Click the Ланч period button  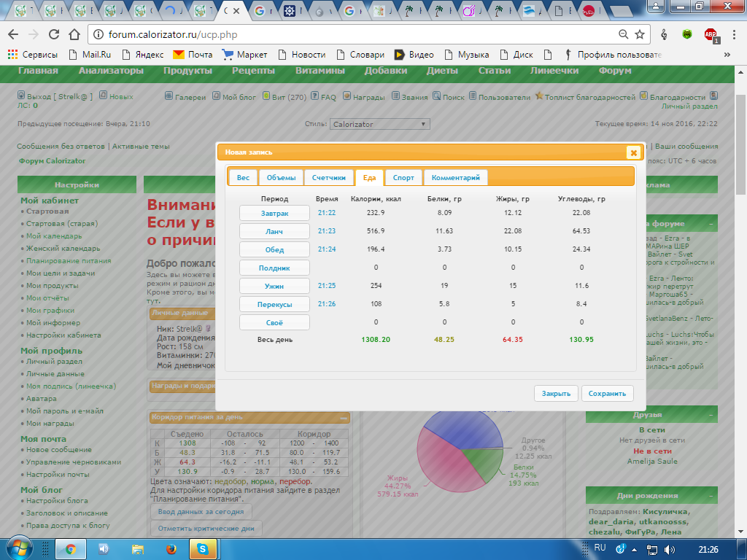click(x=274, y=231)
